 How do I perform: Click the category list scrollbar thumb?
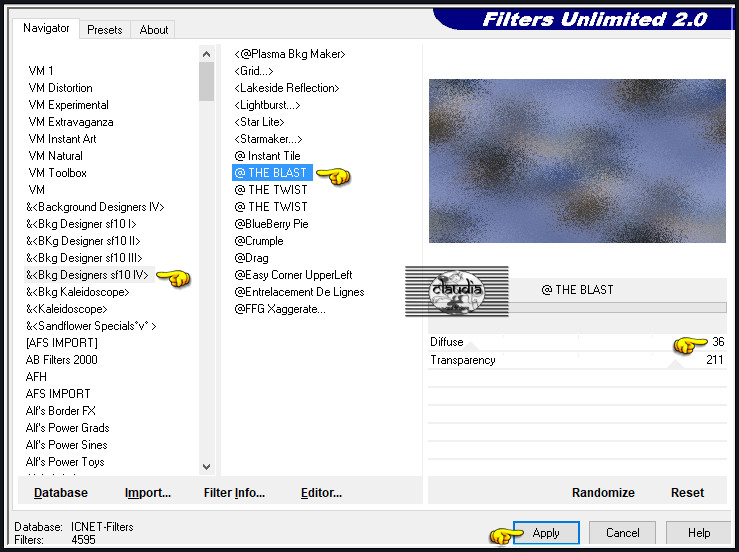pyautogui.click(x=206, y=82)
